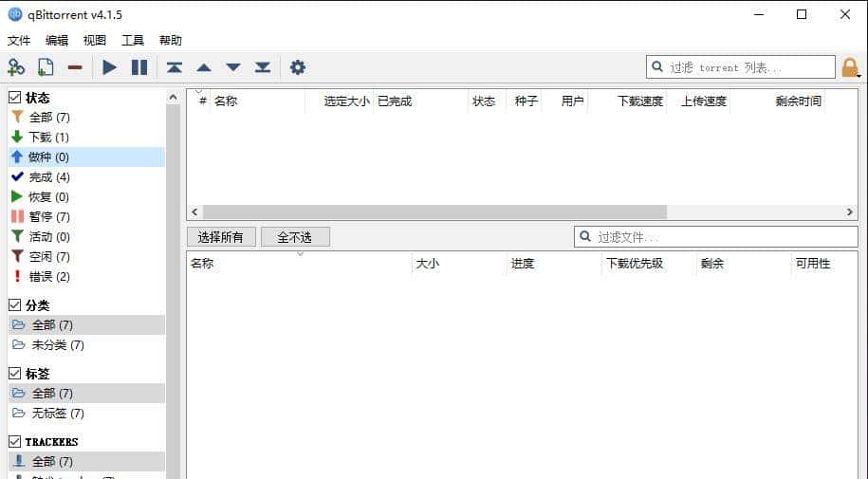Open the 文件 menu

click(19, 41)
